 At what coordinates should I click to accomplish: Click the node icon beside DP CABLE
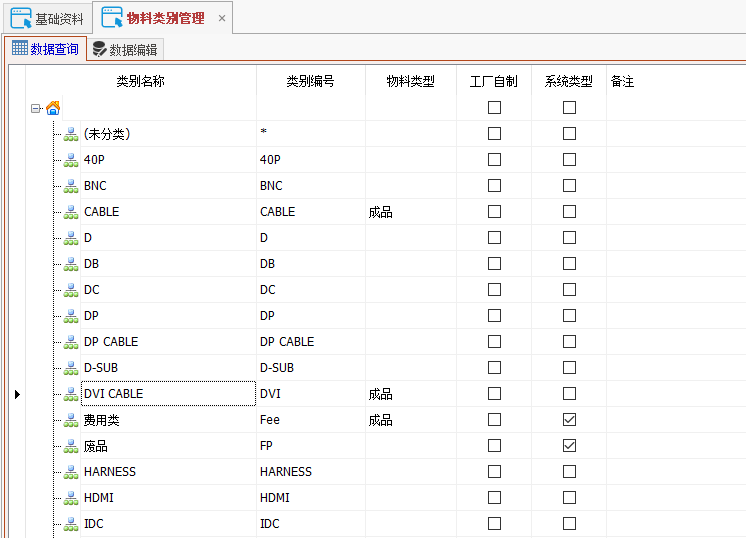71,342
